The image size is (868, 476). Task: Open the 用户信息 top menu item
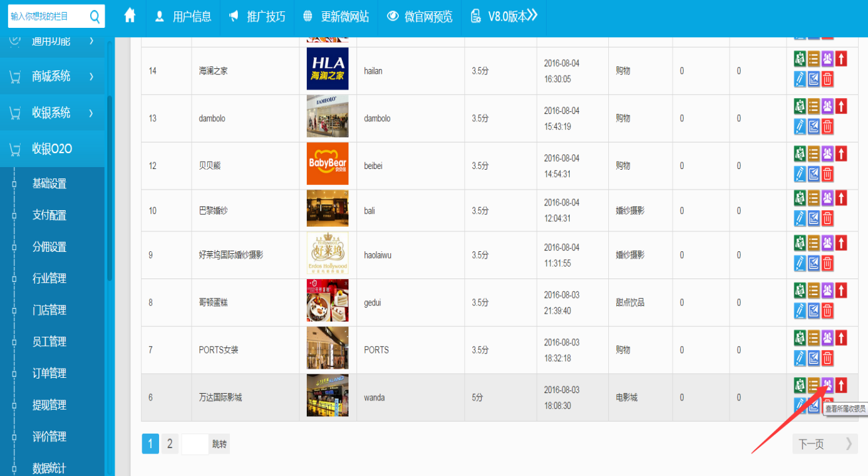(184, 17)
